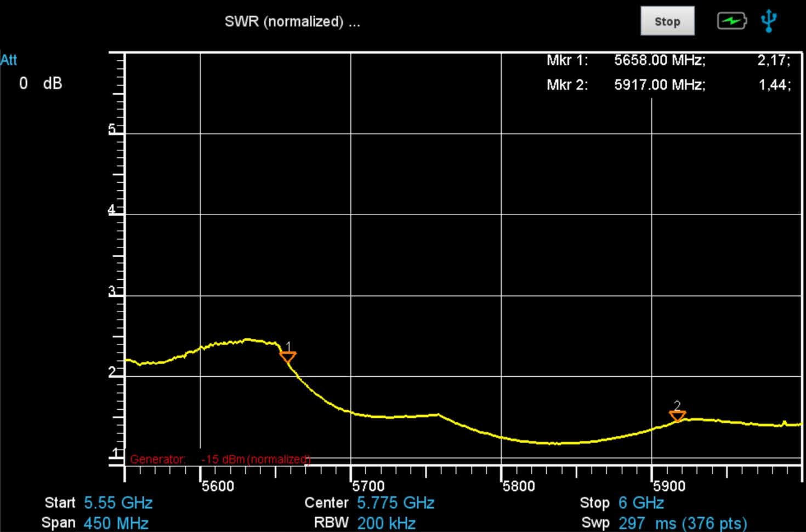
Task: Change Center frequency 5.775 GHz
Action: [x=395, y=503]
